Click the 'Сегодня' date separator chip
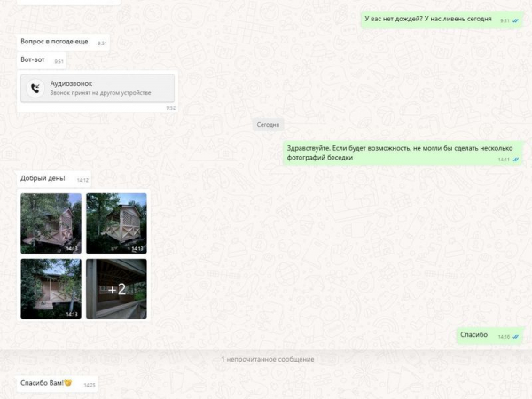 [x=268, y=124]
